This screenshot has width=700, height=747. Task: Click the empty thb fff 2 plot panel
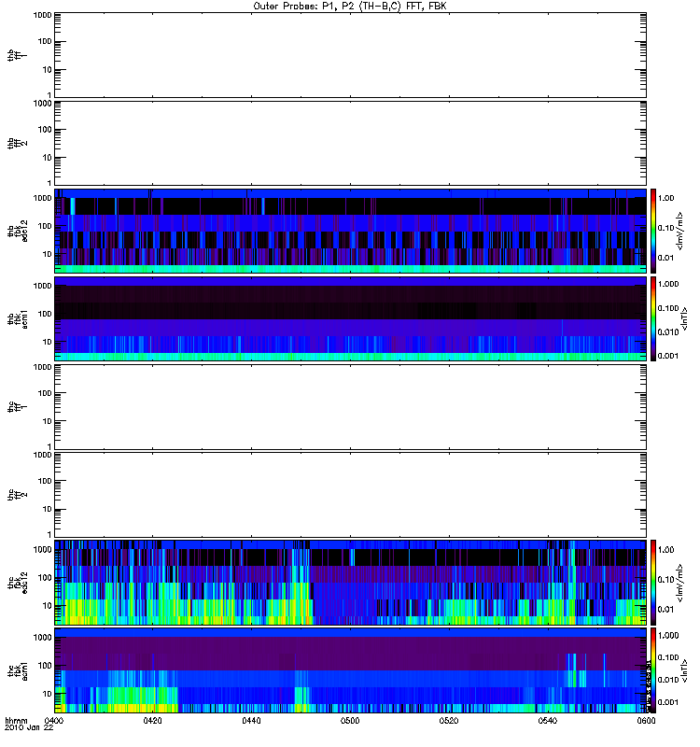(x=350, y=143)
